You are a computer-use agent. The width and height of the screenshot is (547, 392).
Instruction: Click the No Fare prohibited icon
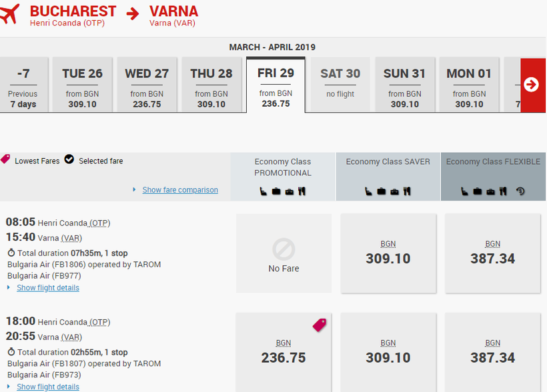pos(284,250)
